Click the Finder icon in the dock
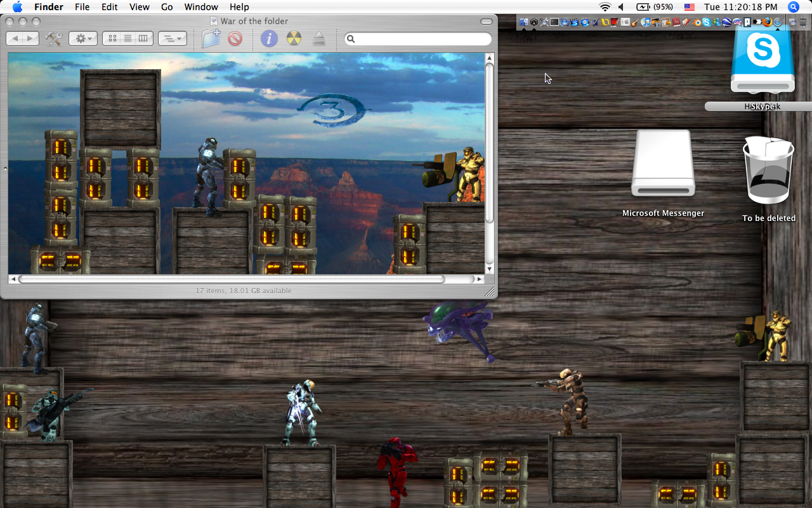 click(523, 22)
